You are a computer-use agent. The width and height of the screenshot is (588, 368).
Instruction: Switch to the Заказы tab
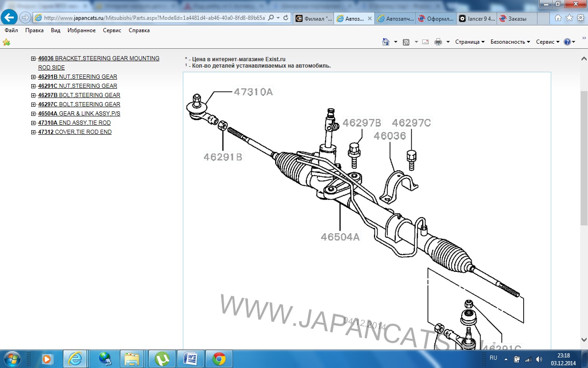517,19
